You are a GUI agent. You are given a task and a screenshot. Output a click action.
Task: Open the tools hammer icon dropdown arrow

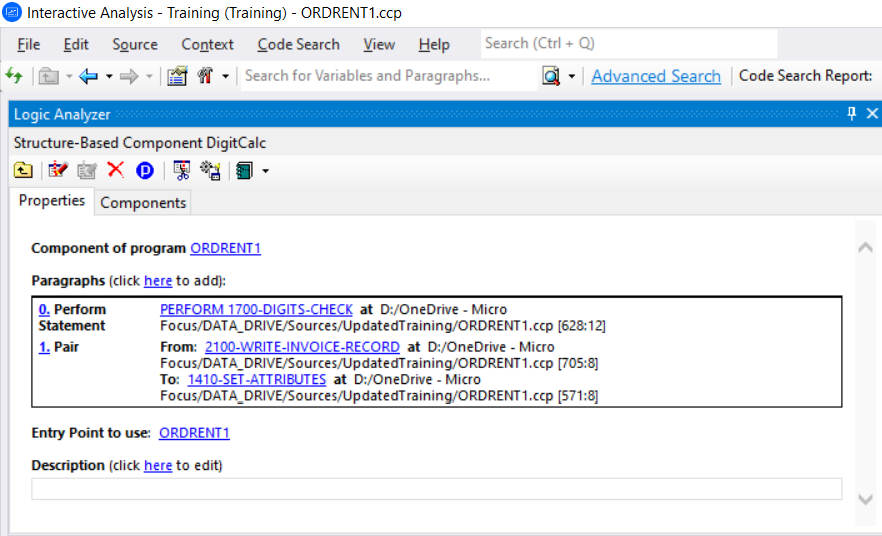pyautogui.click(x=226, y=77)
